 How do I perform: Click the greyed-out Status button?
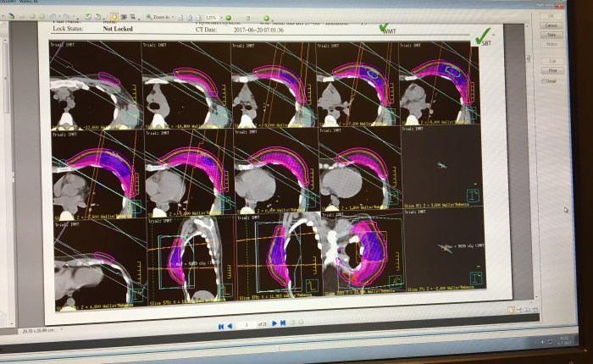pos(552,44)
